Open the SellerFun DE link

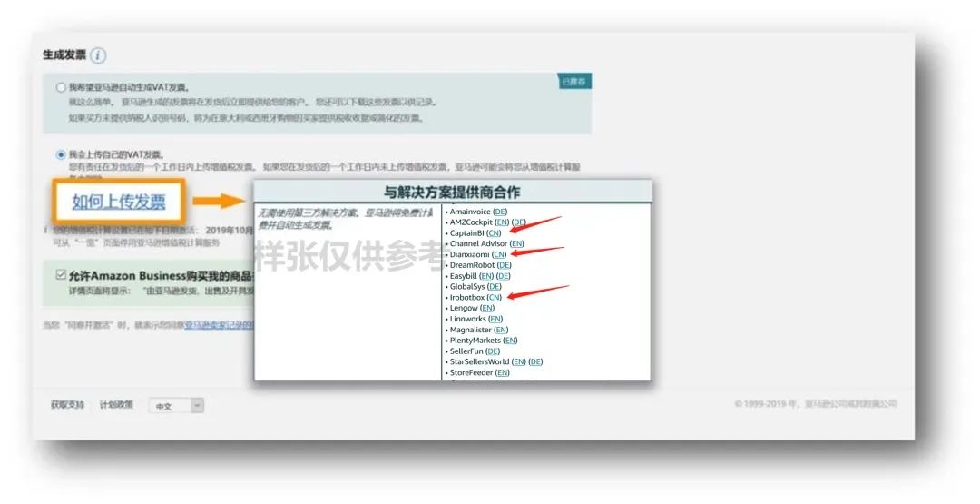tap(493, 351)
